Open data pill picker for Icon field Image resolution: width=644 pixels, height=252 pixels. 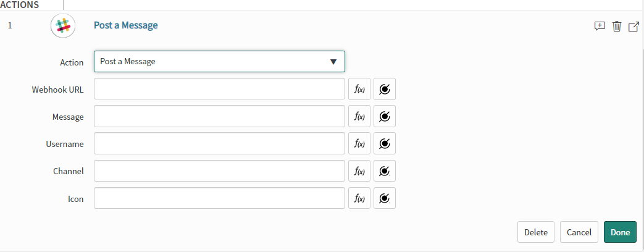pos(385,198)
